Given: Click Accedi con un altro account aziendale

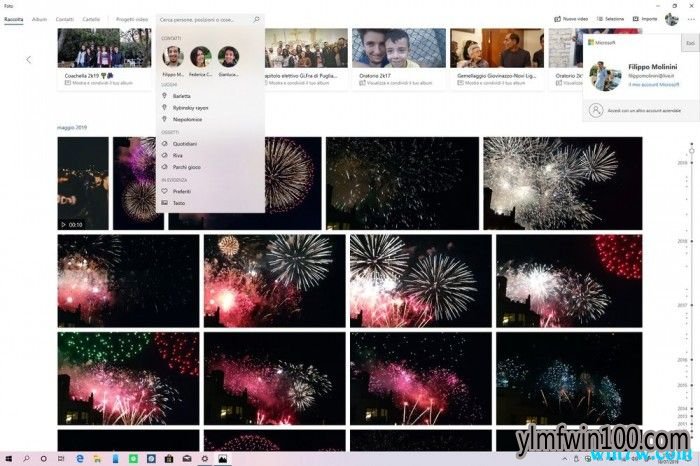Looking at the screenshot, I should [641, 110].
